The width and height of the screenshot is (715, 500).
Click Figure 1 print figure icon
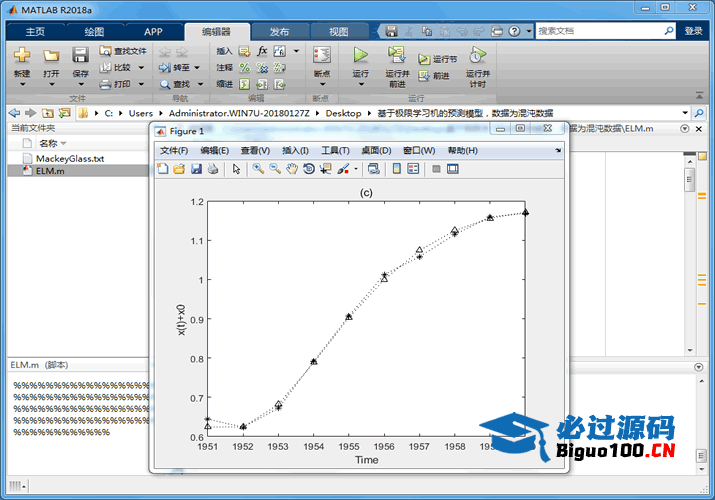(x=213, y=169)
